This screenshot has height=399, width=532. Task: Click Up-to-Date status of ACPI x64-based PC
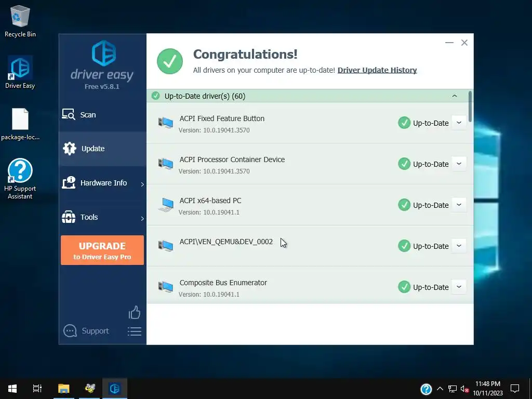[x=423, y=205]
